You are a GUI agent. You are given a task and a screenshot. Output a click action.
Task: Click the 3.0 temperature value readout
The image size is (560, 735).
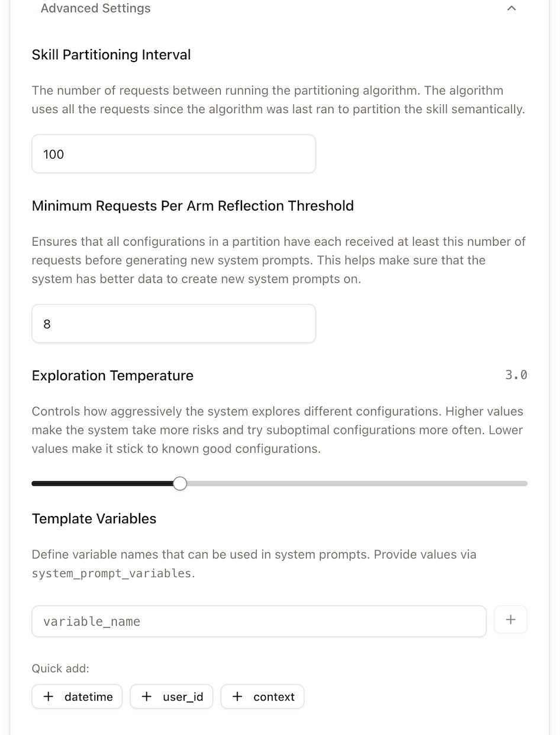(516, 375)
